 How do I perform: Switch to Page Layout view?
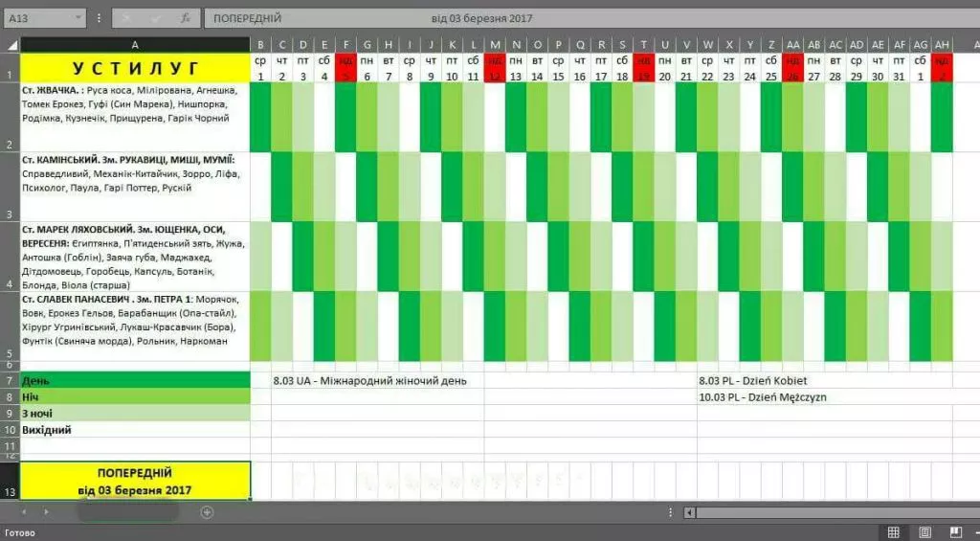click(924, 532)
